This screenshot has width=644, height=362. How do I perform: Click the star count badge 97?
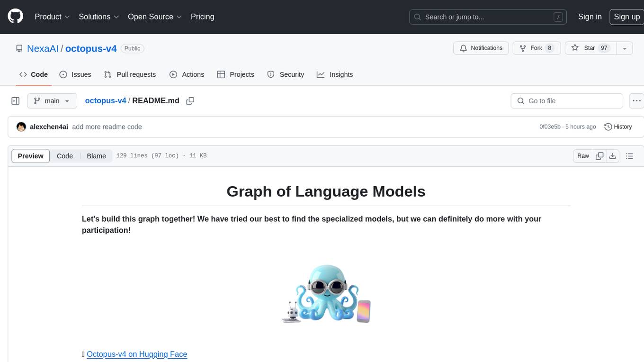coord(604,48)
